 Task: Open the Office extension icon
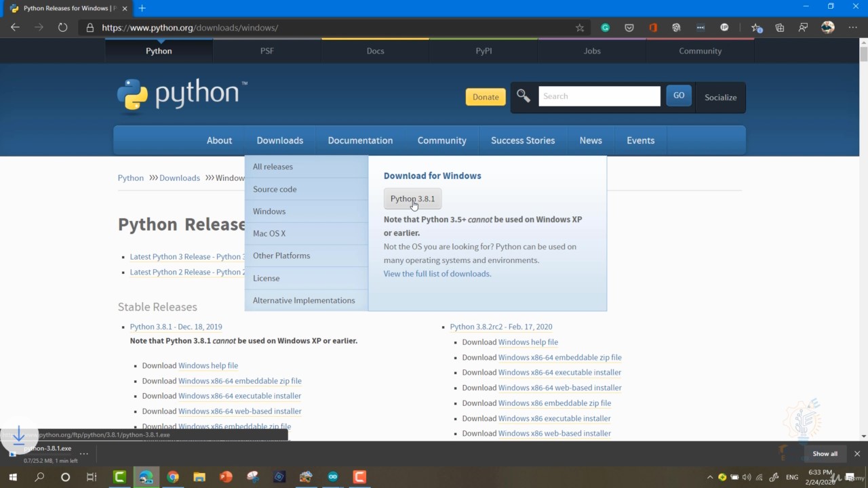(x=653, y=28)
